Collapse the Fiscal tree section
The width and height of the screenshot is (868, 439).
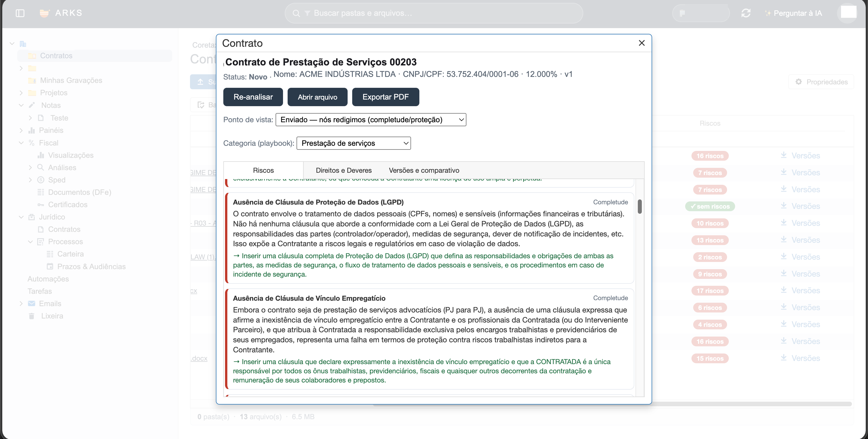21,143
